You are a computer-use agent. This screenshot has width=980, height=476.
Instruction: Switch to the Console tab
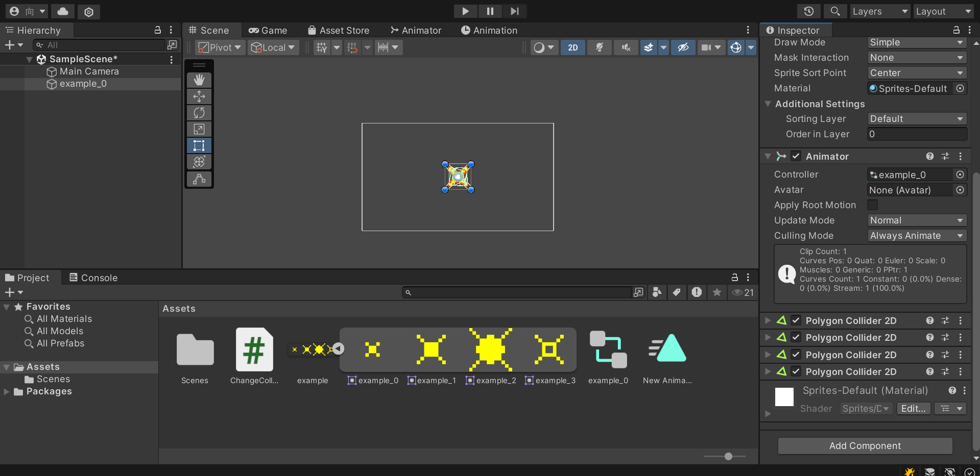tap(93, 278)
